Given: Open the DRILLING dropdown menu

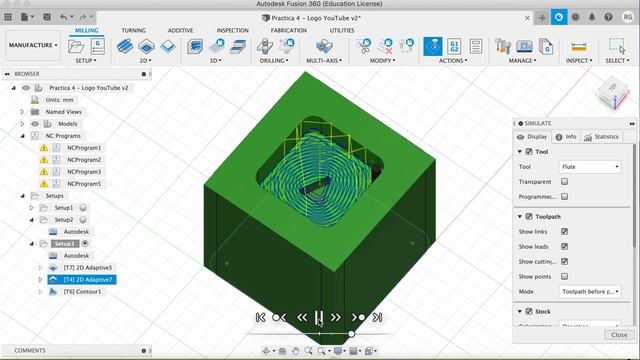Looking at the screenshot, I should (x=274, y=60).
